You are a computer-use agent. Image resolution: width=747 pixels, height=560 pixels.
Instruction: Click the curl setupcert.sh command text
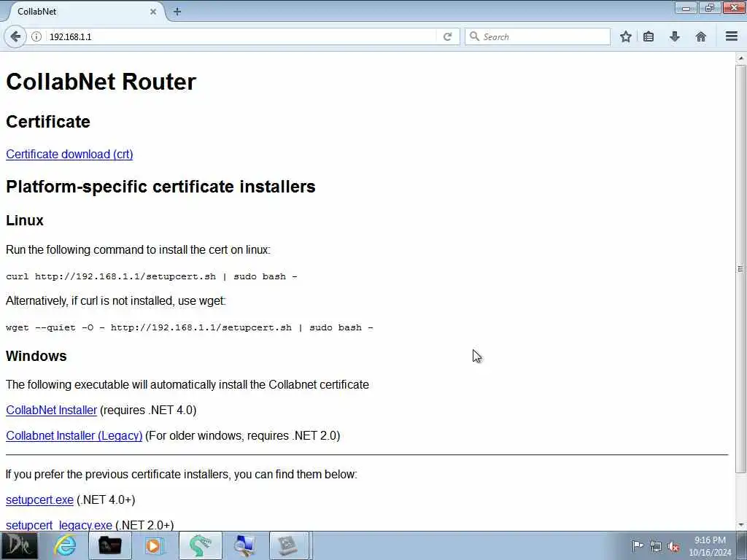[x=152, y=276]
